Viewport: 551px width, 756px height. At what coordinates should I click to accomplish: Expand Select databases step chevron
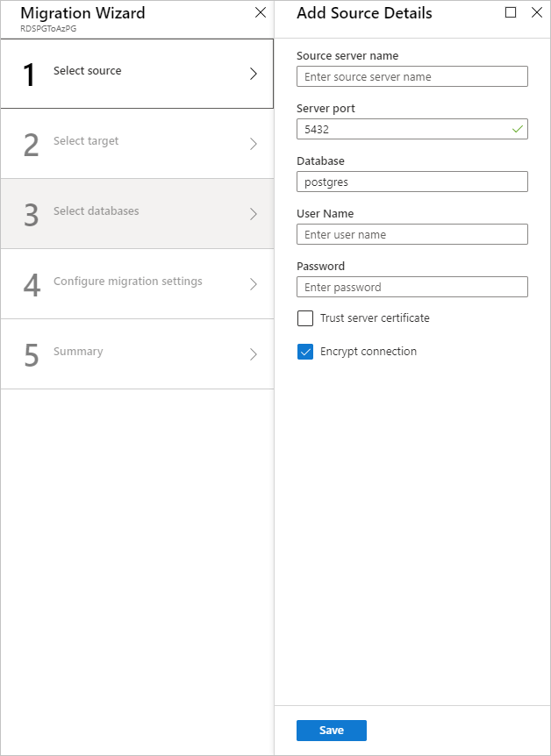254,214
